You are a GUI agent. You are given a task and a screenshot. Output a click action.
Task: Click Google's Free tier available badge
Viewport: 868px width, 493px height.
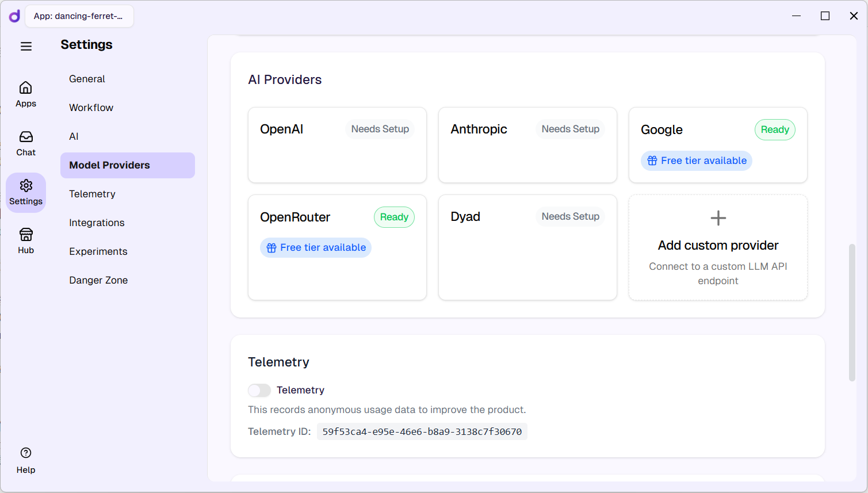click(696, 161)
